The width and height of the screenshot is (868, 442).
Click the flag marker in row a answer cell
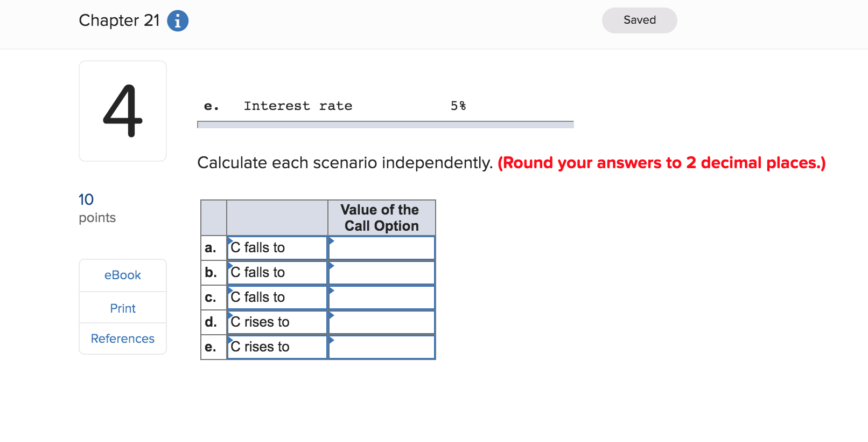coord(331,241)
